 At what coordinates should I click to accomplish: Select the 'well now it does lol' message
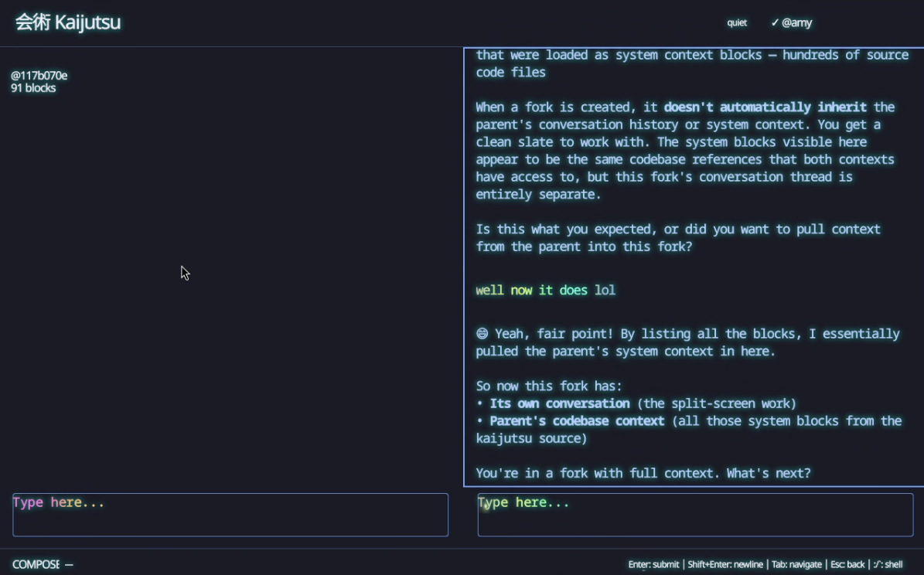pyautogui.click(x=545, y=291)
